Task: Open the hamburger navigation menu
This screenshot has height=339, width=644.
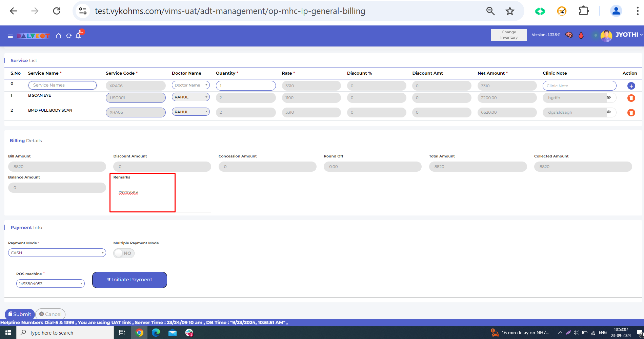Action: point(10,36)
